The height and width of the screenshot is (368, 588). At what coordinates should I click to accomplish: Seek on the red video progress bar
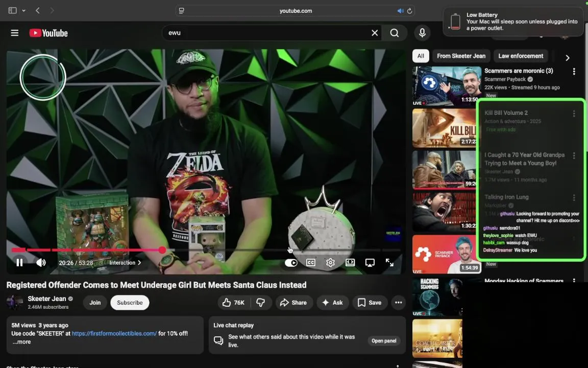(x=206, y=250)
